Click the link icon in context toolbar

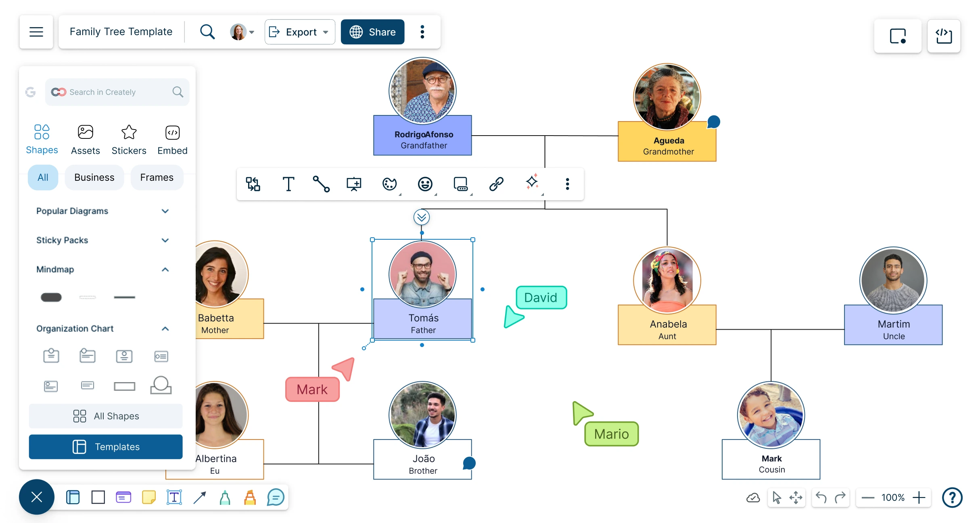(x=496, y=184)
